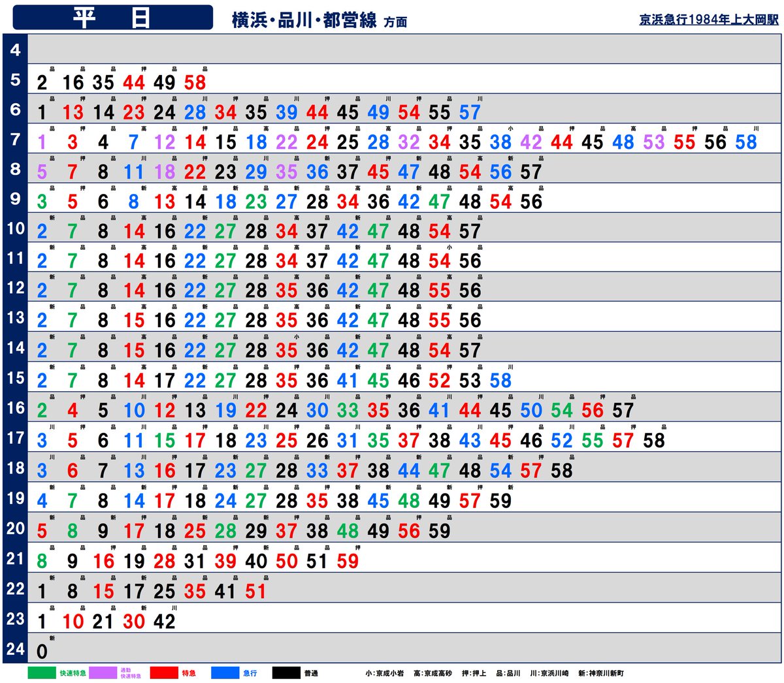Select the red 特急 legend swatch
This screenshot has height=683, width=784.
[x=164, y=673]
